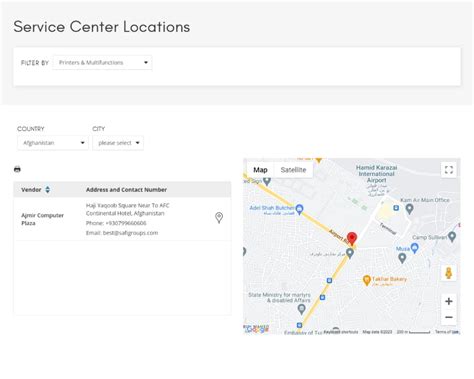This screenshot has width=474, height=379.
Task: Open map Terms of Use link
Action: click(x=447, y=332)
